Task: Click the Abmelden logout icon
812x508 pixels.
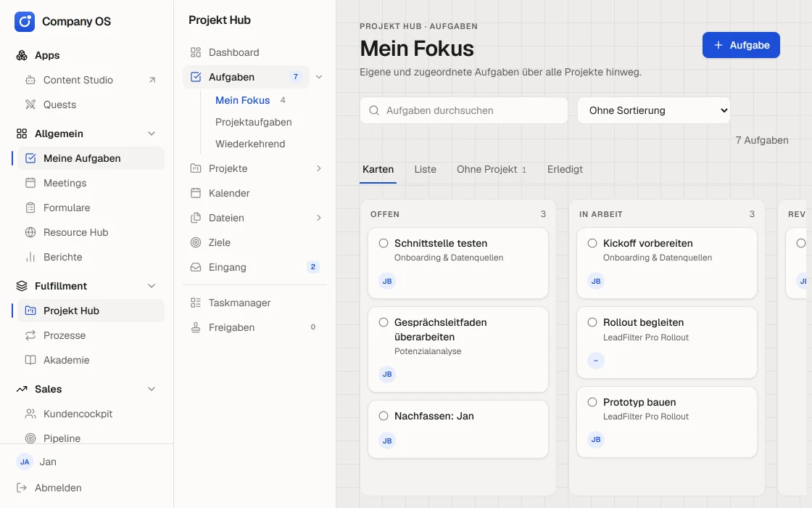Action: click(x=22, y=488)
